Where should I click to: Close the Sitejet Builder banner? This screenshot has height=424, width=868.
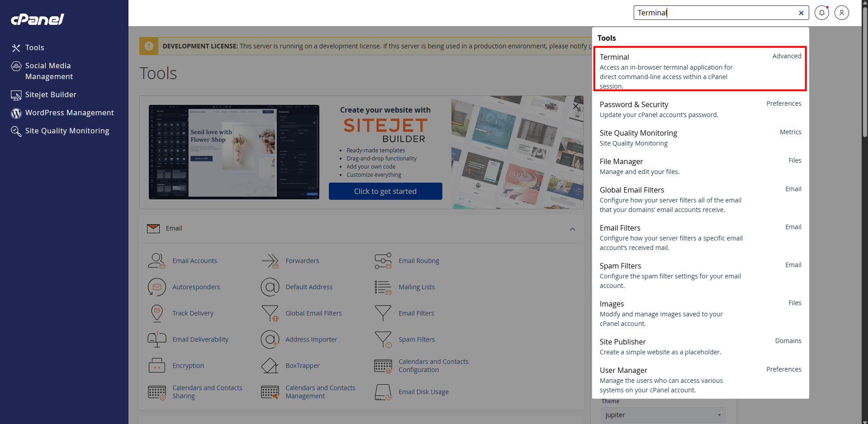[576, 106]
